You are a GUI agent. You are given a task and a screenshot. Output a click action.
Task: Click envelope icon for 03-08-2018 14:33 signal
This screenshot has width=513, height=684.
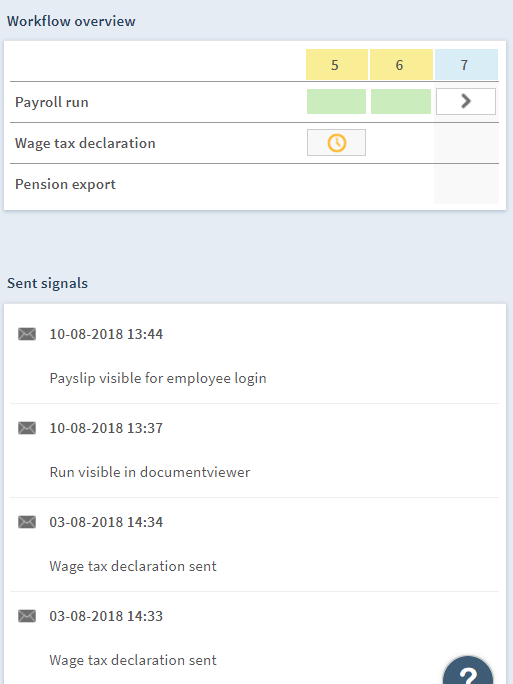27,616
